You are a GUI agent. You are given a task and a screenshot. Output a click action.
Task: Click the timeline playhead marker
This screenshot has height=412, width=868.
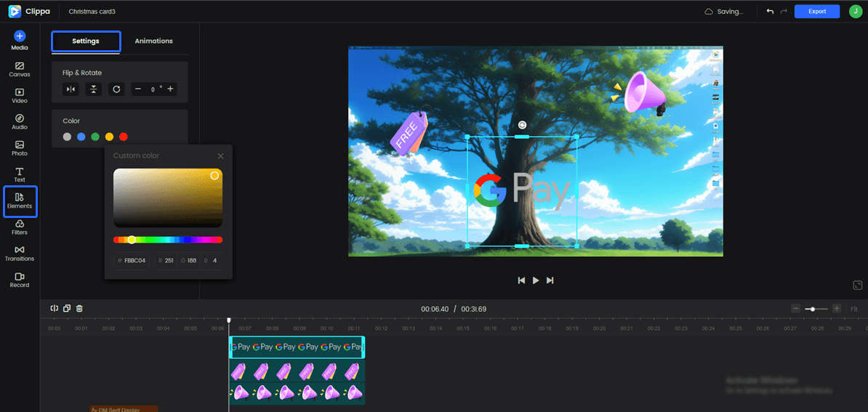228,320
